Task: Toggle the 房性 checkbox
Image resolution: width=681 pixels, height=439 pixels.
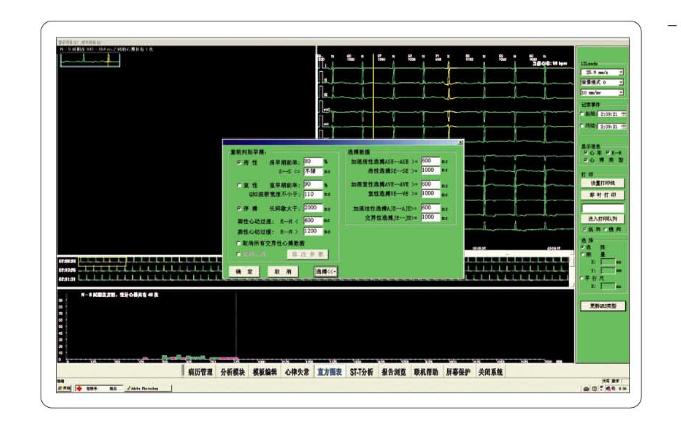Action: pos(239,162)
